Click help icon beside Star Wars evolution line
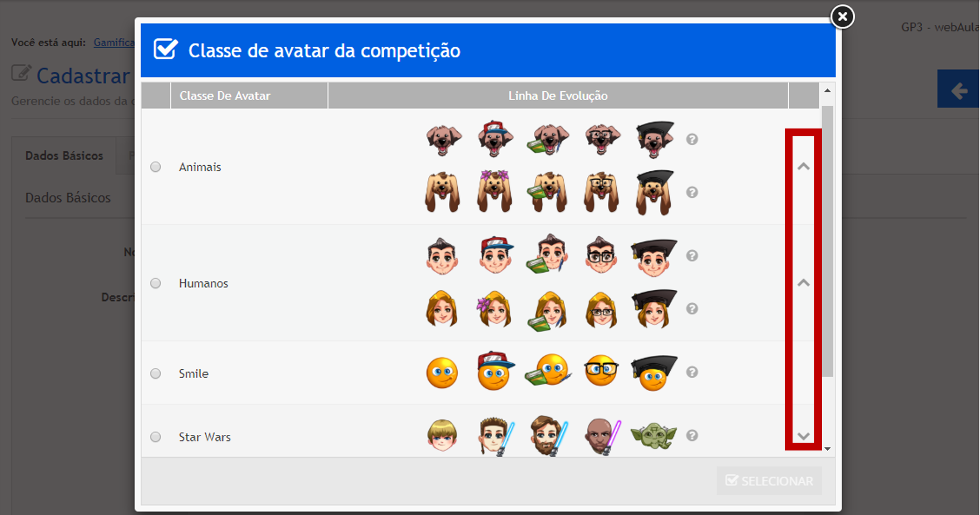Viewport: 980px width, 515px height. tap(692, 435)
